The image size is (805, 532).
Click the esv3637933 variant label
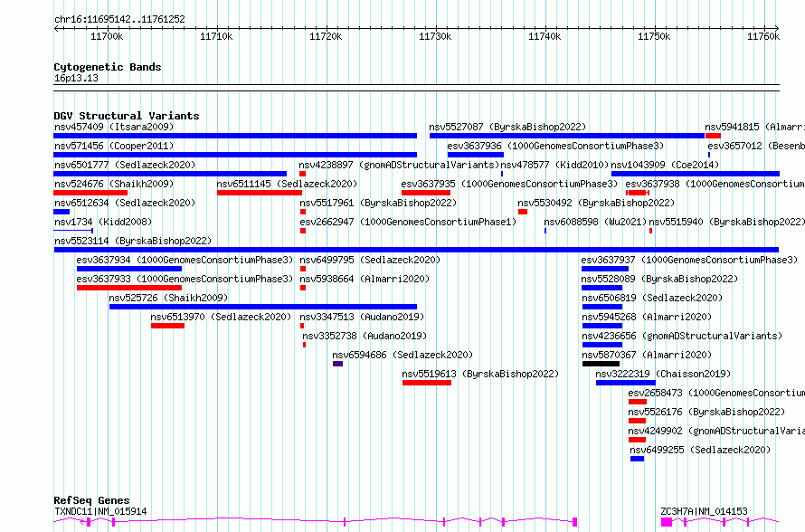[185, 279]
